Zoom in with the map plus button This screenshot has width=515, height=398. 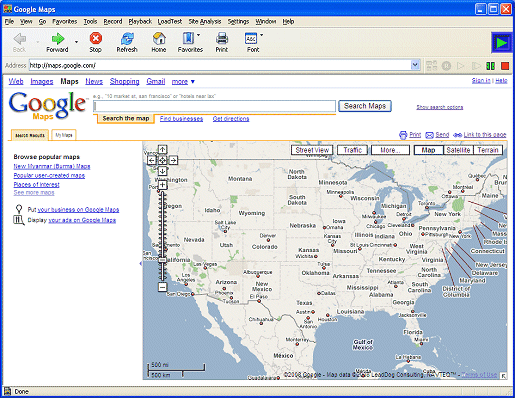(162, 185)
